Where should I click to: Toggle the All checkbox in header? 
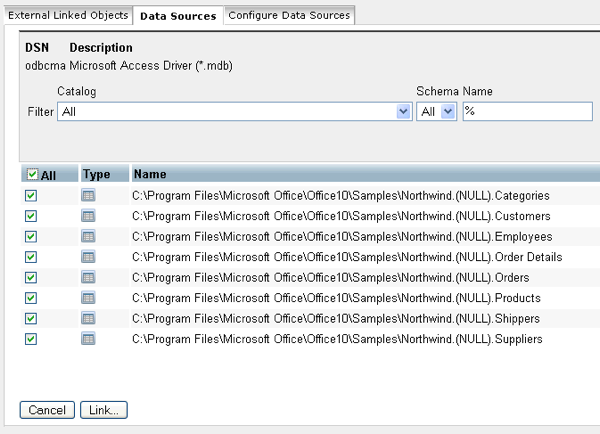32,175
